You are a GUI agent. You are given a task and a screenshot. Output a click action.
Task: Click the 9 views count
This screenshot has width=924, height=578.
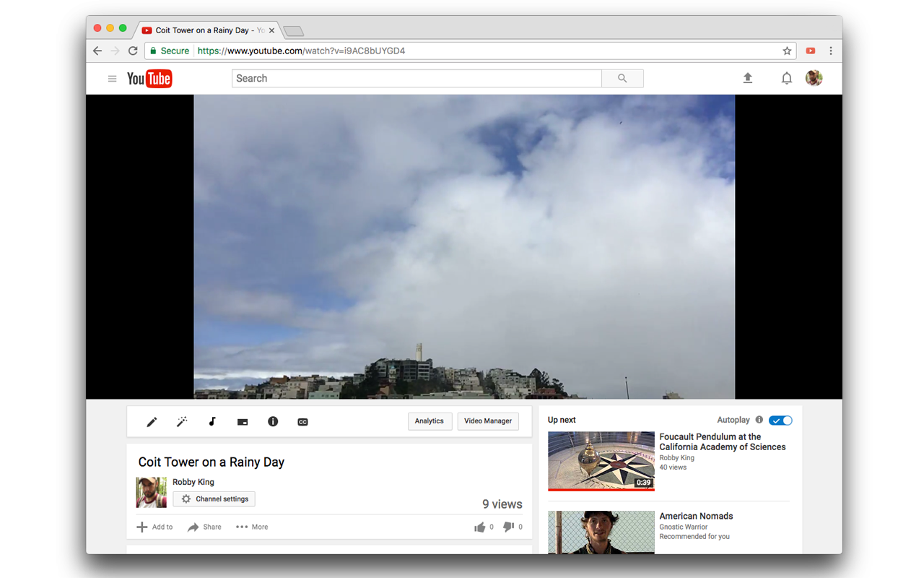[502, 504]
